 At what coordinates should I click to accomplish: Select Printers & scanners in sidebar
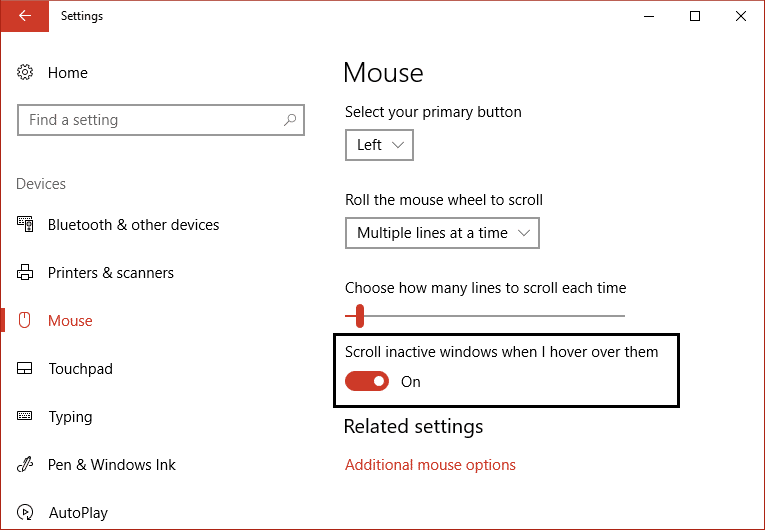point(110,273)
